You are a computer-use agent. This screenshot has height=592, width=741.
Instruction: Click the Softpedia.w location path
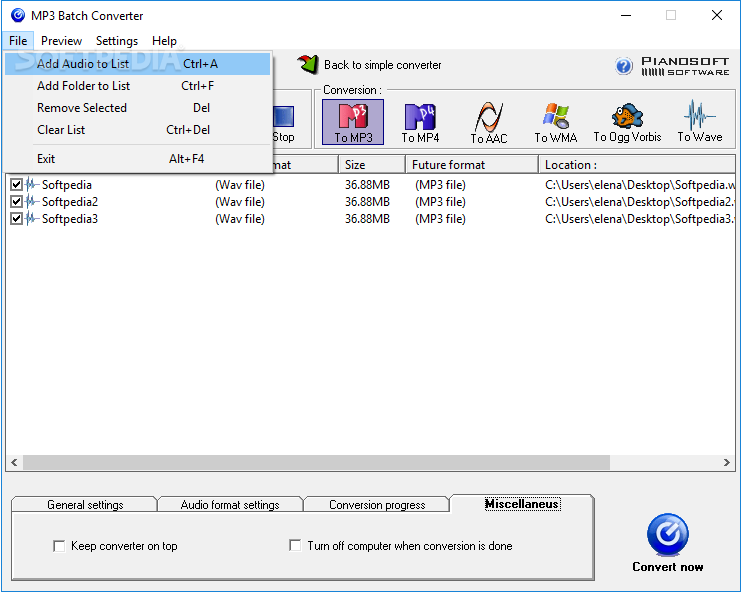pyautogui.click(x=640, y=185)
